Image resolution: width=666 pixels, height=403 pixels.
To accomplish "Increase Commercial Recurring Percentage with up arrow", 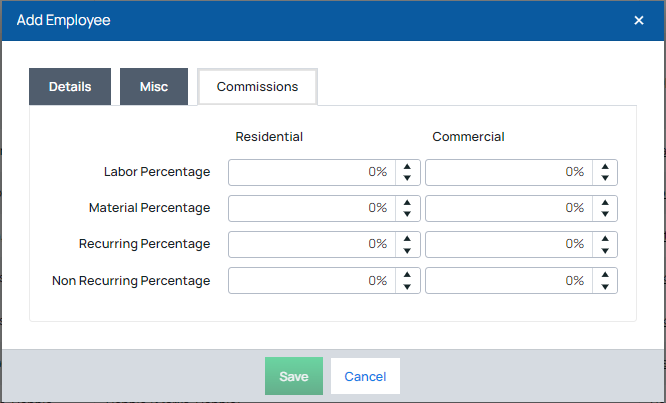I will 604,238.
